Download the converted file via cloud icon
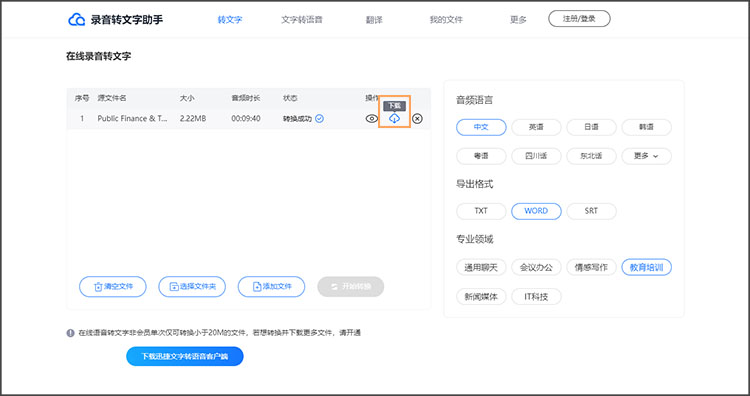750x396 pixels. click(x=394, y=119)
